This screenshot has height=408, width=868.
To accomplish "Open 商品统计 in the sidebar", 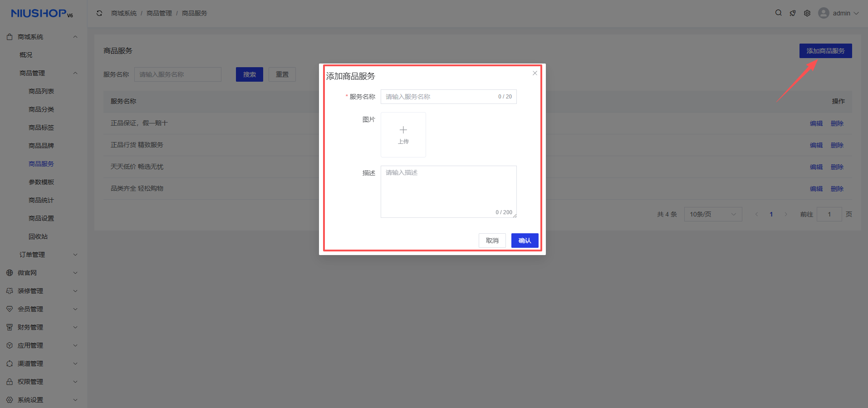I will click(x=41, y=200).
